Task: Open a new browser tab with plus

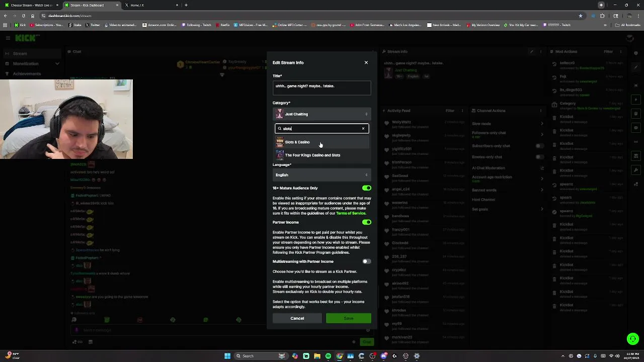Action: point(186,5)
